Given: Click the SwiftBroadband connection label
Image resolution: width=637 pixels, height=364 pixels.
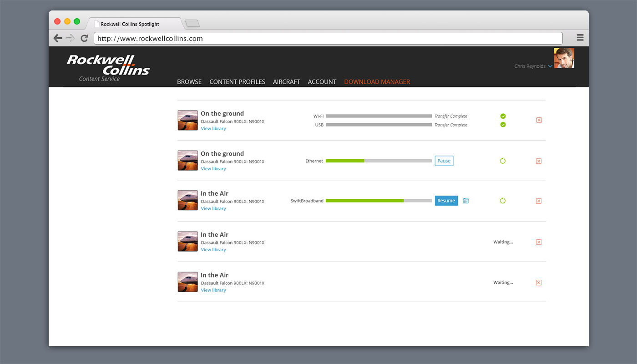Looking at the screenshot, I should 307,201.
